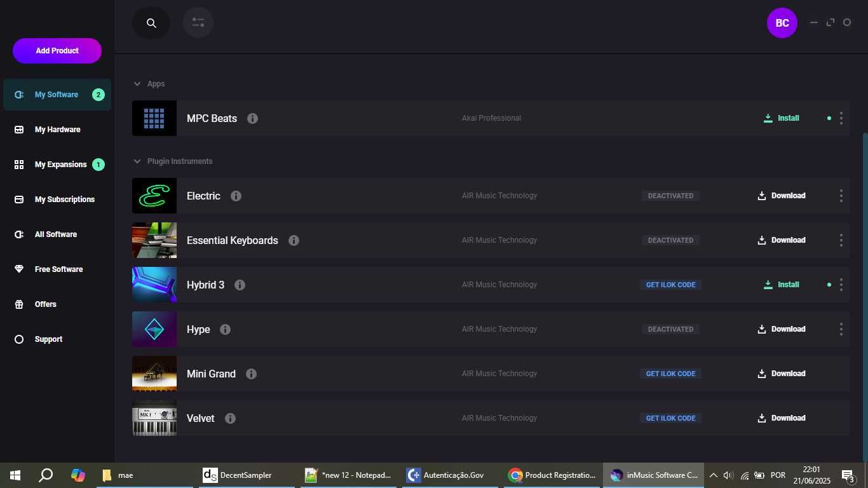Open more options for Essential Keyboards
Image resolution: width=868 pixels, height=488 pixels.
click(x=841, y=240)
